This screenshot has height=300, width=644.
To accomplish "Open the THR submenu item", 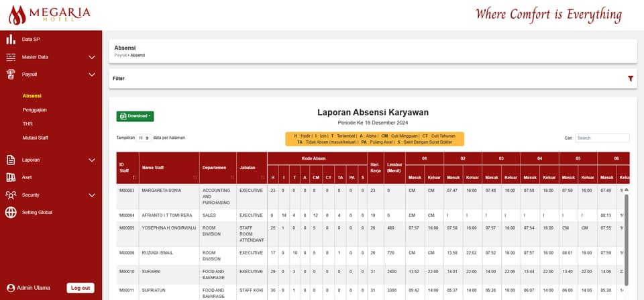I will 28,123.
